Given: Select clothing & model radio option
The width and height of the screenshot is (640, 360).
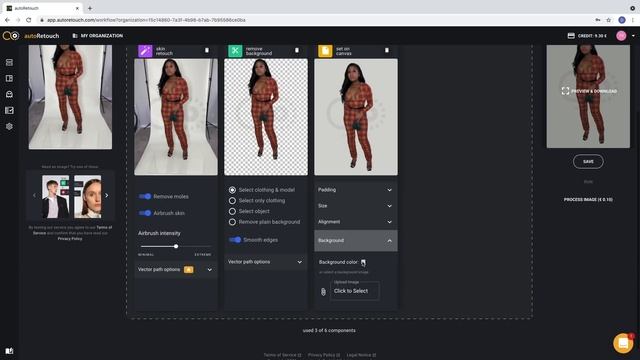Looking at the screenshot, I should point(232,190).
